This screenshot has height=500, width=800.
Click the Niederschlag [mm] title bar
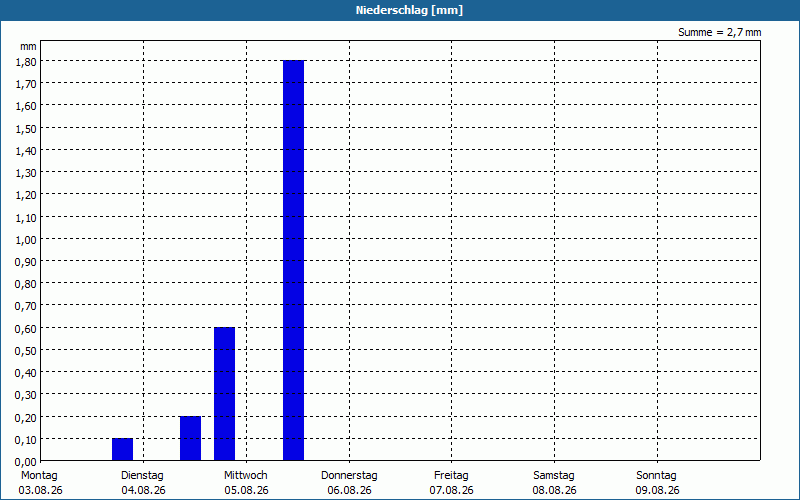(400, 10)
